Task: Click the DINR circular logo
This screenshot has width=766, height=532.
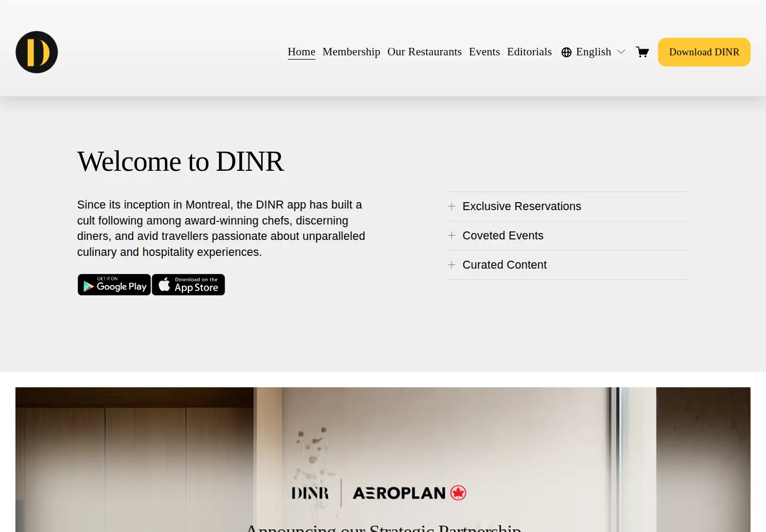Action: pos(37,52)
